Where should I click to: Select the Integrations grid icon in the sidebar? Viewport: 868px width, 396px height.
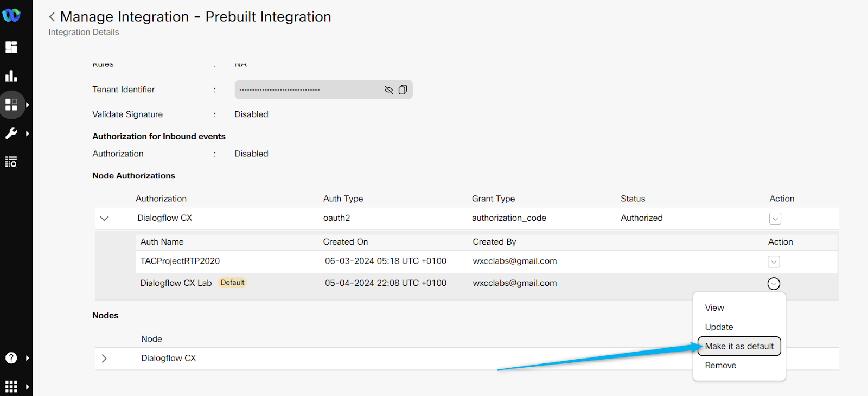[11, 105]
